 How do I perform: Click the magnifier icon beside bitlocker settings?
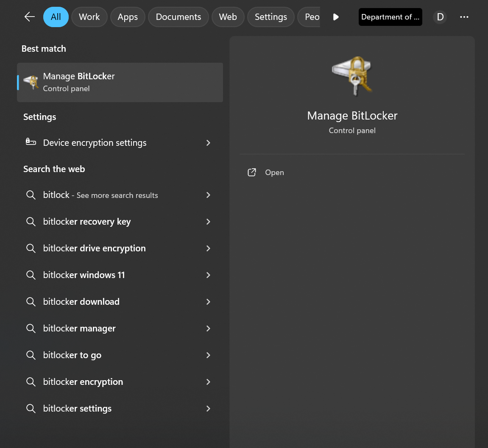pyautogui.click(x=31, y=409)
